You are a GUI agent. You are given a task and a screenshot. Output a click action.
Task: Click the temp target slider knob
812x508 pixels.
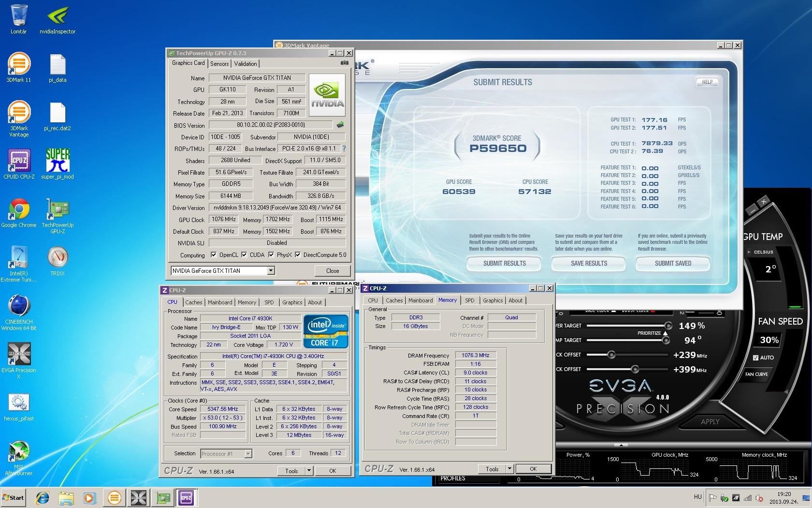pyautogui.click(x=666, y=340)
